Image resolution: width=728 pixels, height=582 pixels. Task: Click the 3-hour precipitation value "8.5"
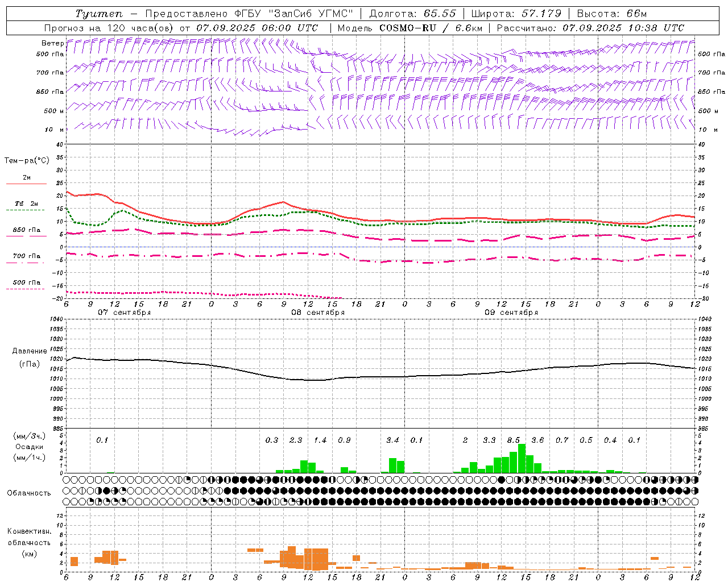(x=514, y=440)
